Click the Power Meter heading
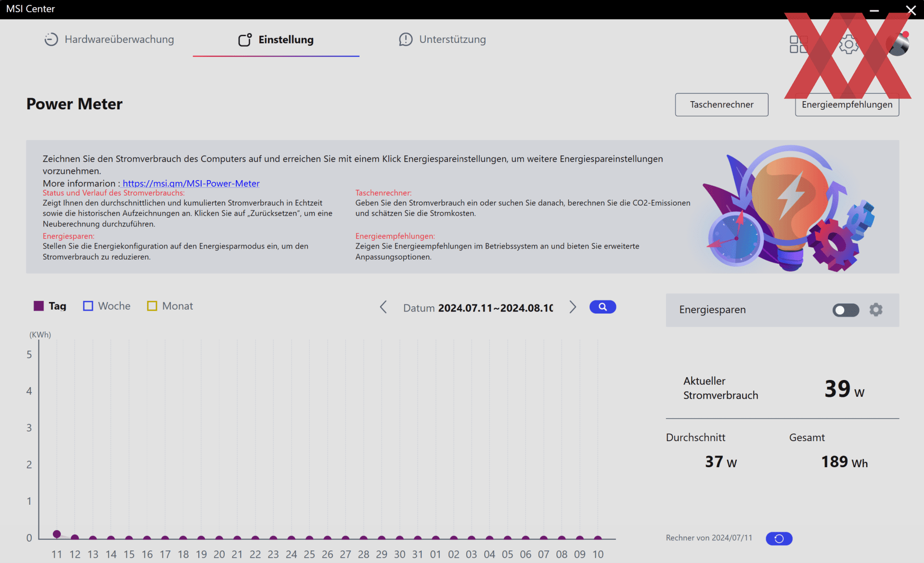The height and width of the screenshot is (563, 924). click(x=75, y=104)
